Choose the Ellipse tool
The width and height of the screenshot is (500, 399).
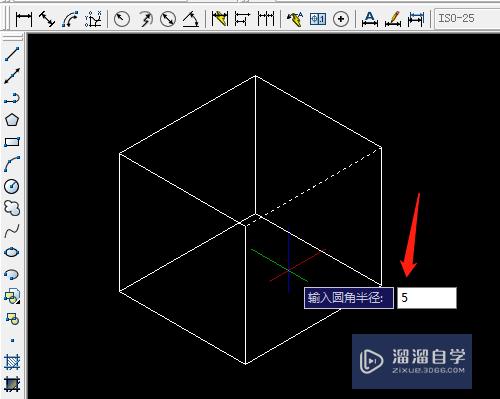tap(12, 252)
